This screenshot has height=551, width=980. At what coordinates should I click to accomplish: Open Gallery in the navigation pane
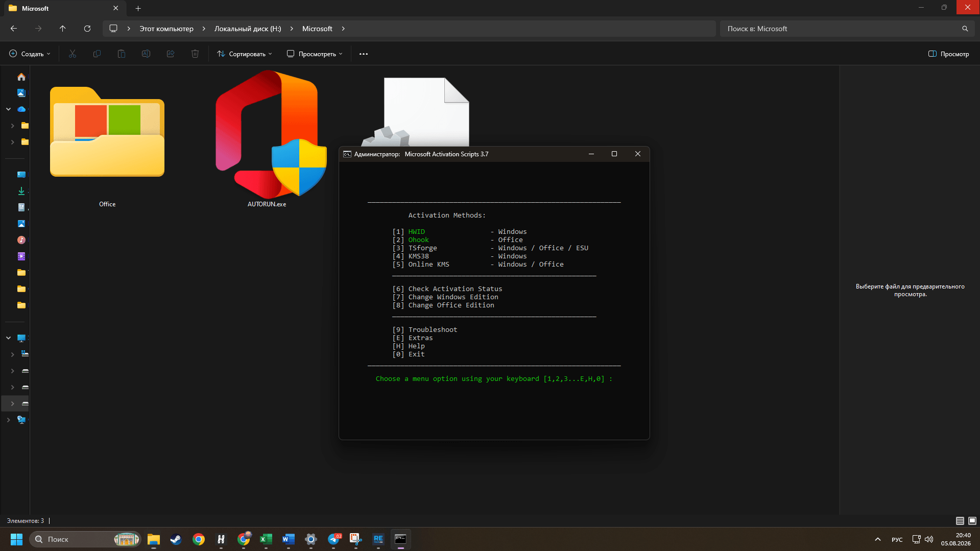click(x=21, y=93)
